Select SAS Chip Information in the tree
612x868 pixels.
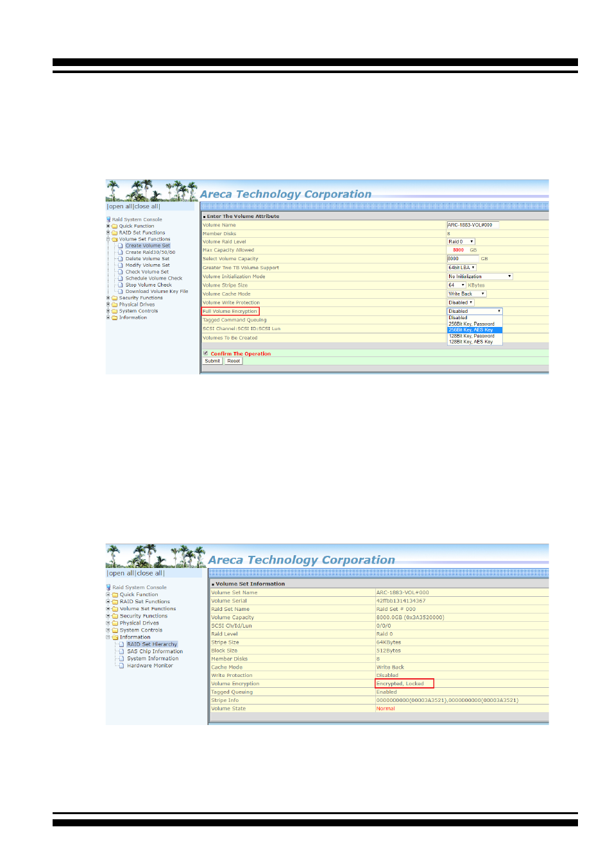click(155, 651)
